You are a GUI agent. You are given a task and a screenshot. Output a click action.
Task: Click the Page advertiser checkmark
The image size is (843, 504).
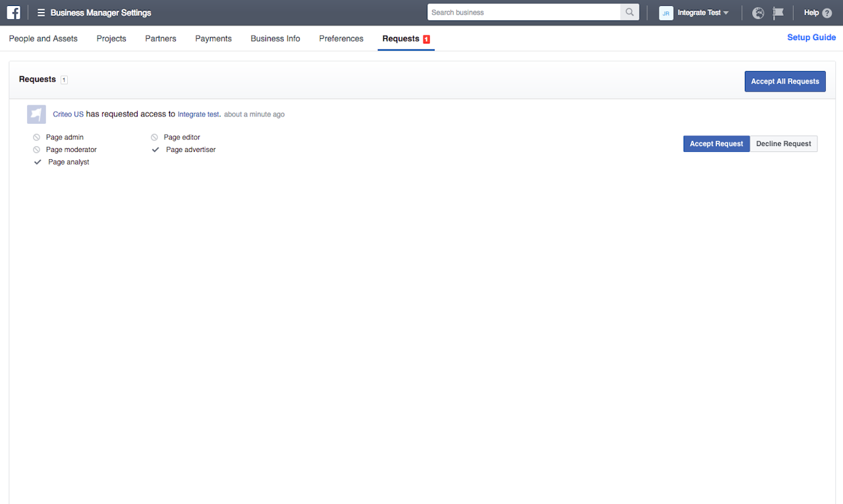pyautogui.click(x=155, y=149)
